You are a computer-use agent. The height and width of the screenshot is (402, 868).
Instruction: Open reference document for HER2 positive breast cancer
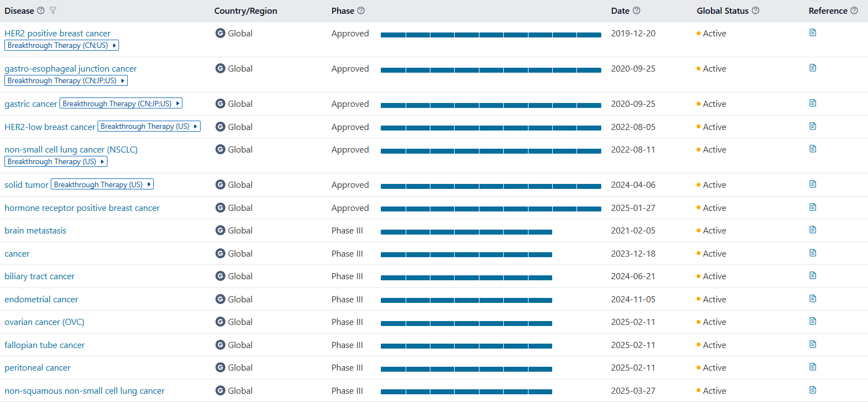(x=812, y=32)
